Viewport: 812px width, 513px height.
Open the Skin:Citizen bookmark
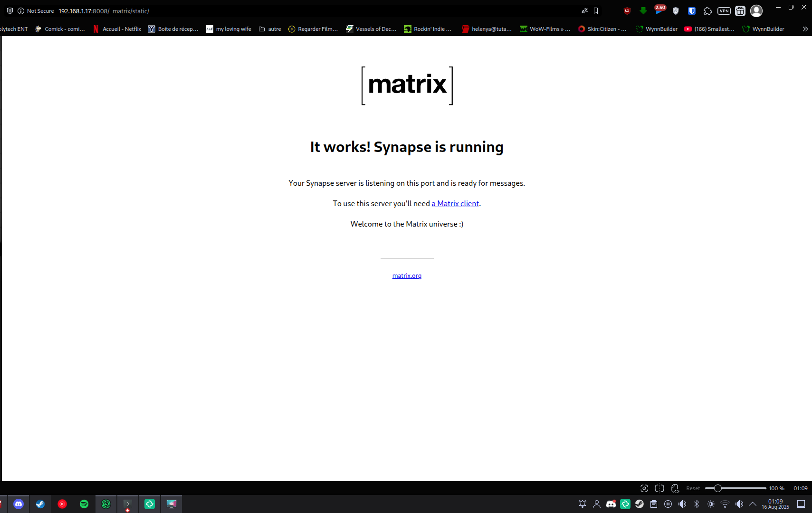coord(602,29)
